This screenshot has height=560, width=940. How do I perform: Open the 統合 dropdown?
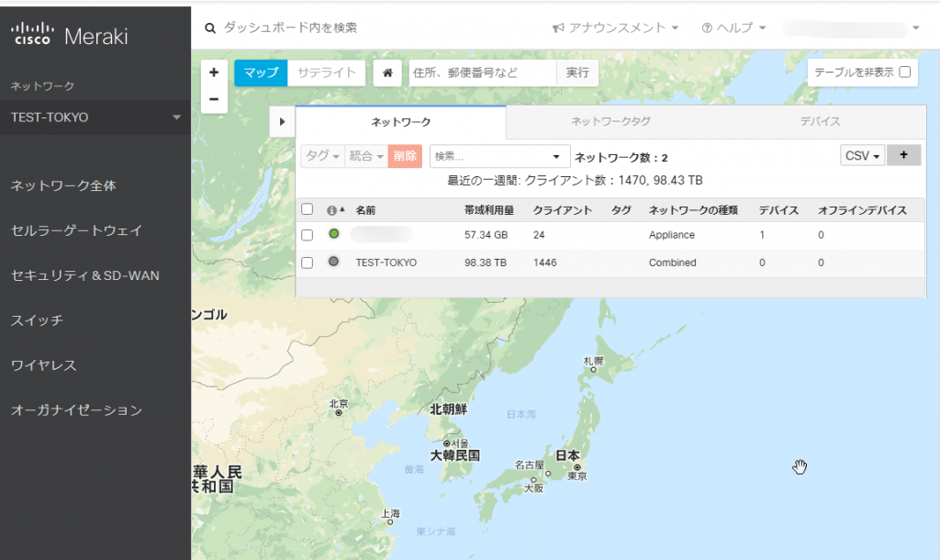pyautogui.click(x=366, y=156)
